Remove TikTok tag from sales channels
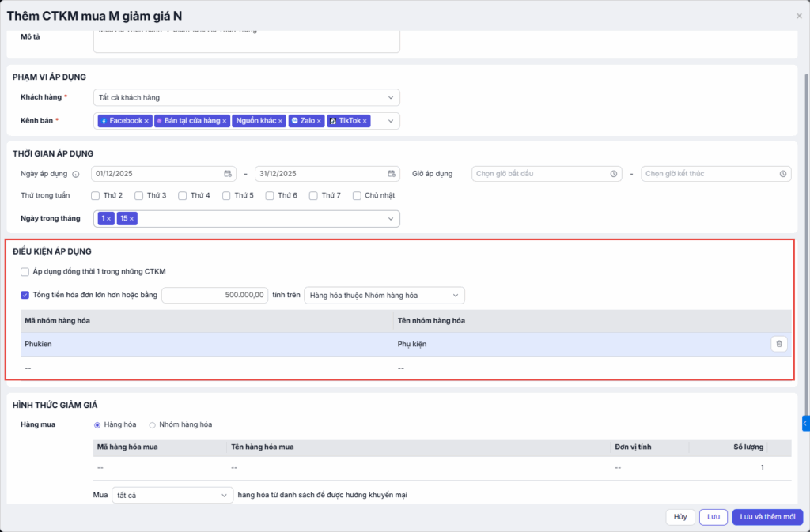Screen dimensions: 810x532 [365, 121]
